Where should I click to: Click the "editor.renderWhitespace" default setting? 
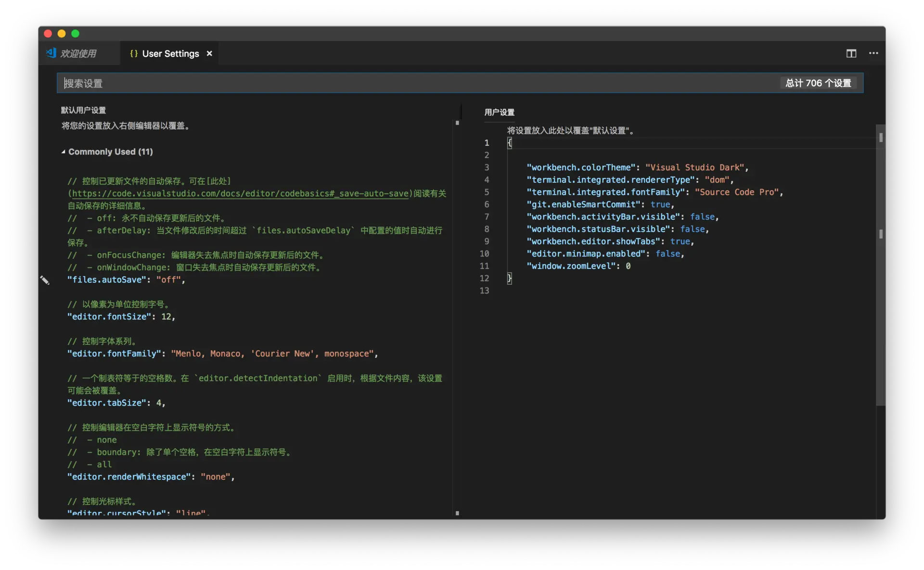[128, 477]
